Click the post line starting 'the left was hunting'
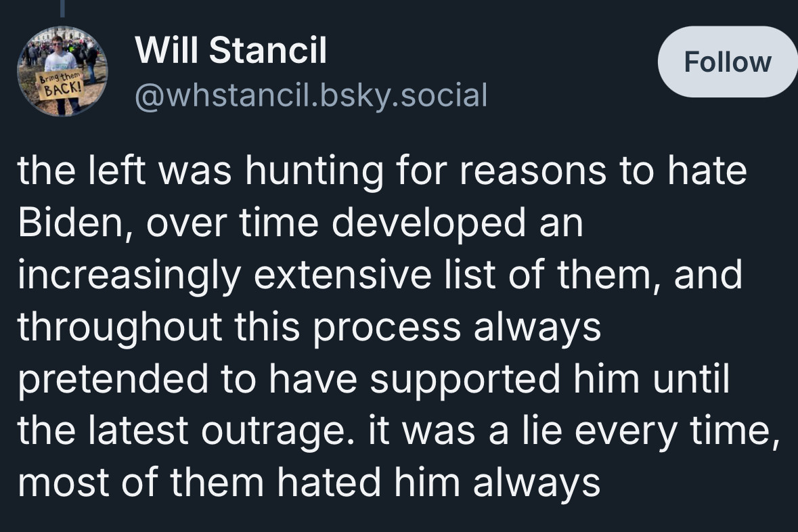Viewport: 798px width, 532px height. point(382,171)
